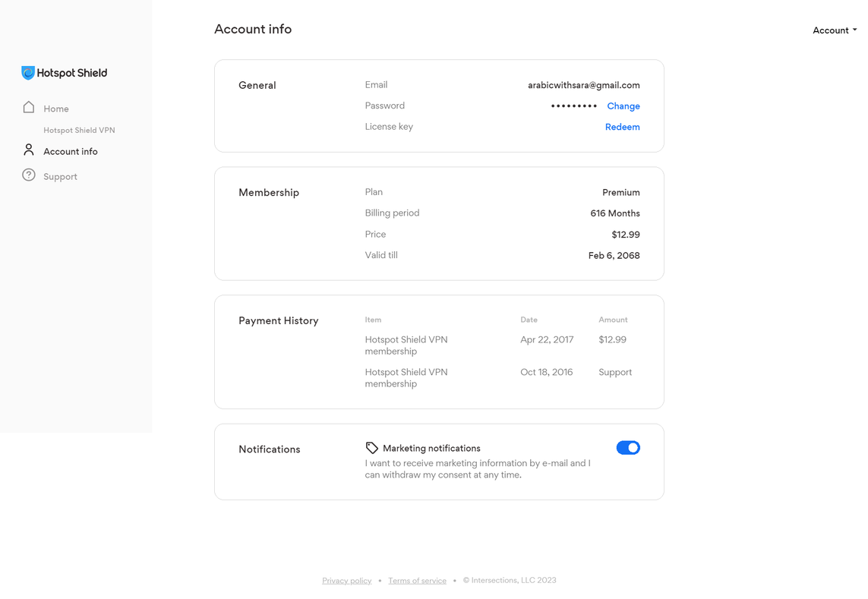Open the Terms of service link

click(418, 580)
